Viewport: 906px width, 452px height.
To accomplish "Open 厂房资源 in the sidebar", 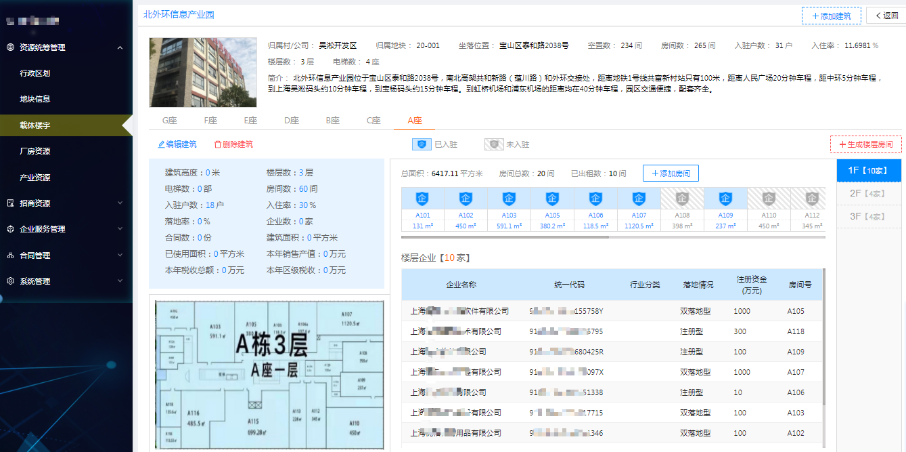I will pos(35,151).
